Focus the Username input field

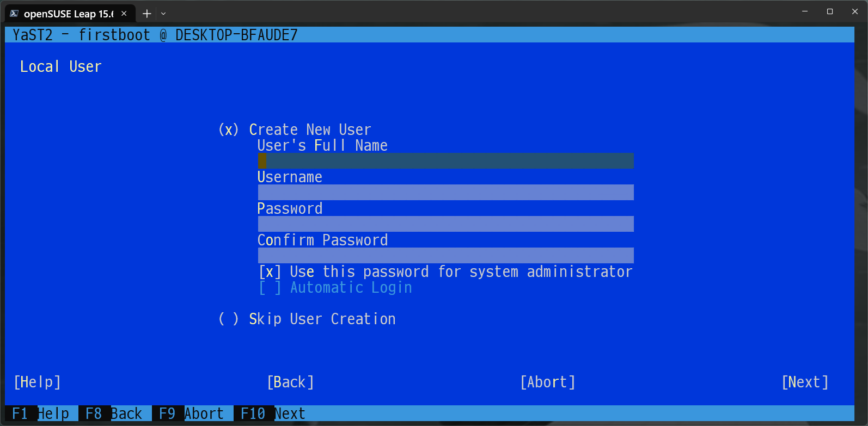445,193
